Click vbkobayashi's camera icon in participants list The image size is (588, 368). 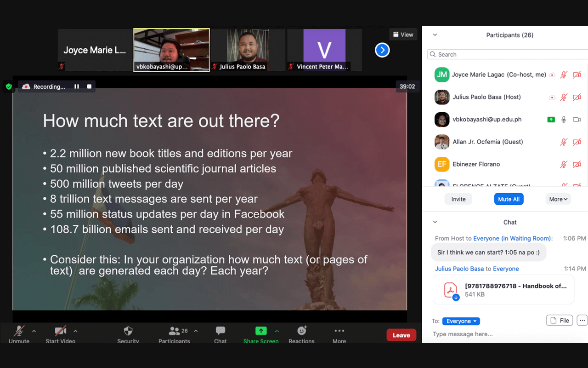[577, 120]
